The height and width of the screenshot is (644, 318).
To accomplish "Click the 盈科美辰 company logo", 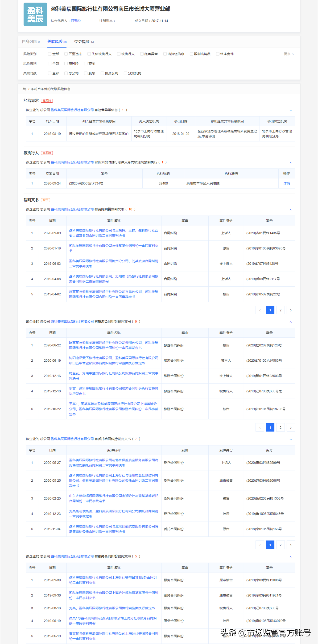I will (35, 15).
